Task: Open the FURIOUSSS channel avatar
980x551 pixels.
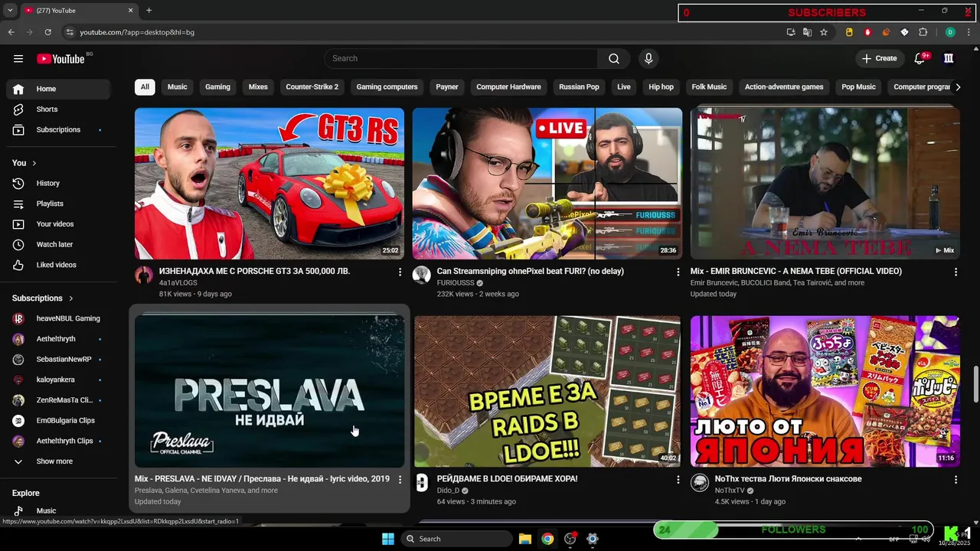Action: click(421, 275)
